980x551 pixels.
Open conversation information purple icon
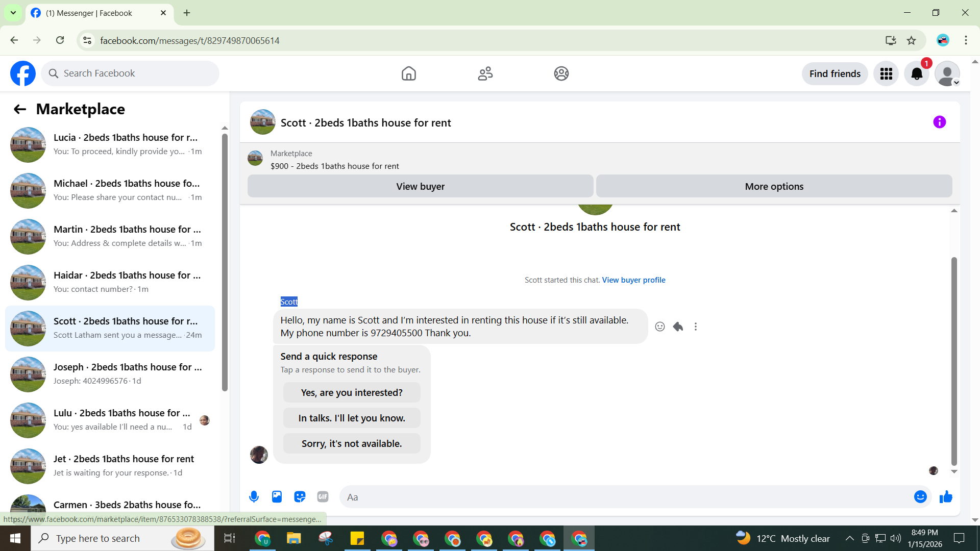click(939, 122)
